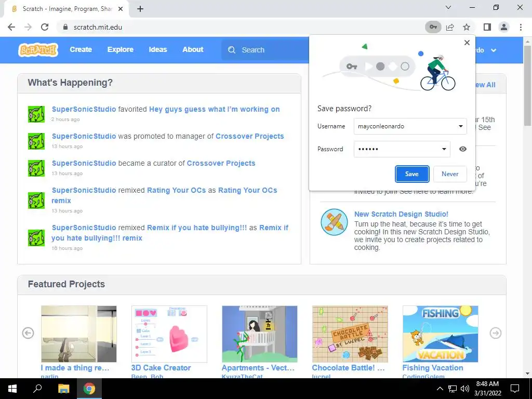Screen dimensions: 532x399
Task: Expand the Password dropdown arrow
Action: pos(444,149)
